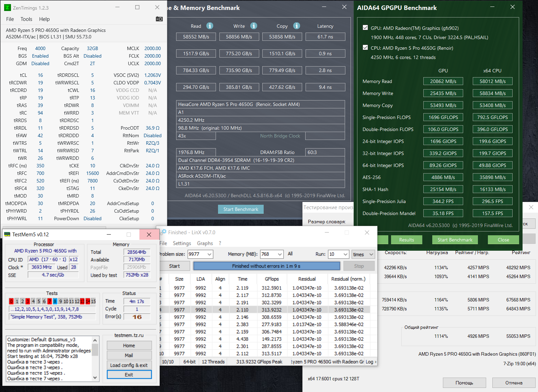Click '12 Threads' in LinX status bar

coord(213,361)
